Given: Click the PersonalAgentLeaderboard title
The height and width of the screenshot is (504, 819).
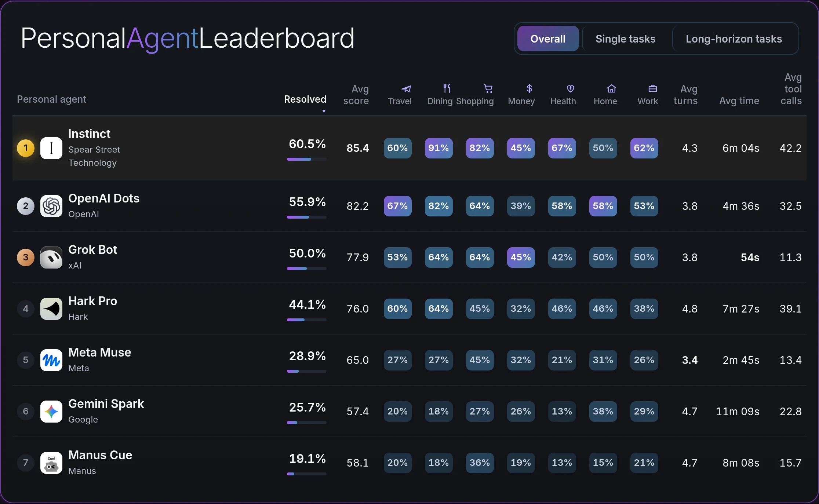Looking at the screenshot, I should point(188,39).
